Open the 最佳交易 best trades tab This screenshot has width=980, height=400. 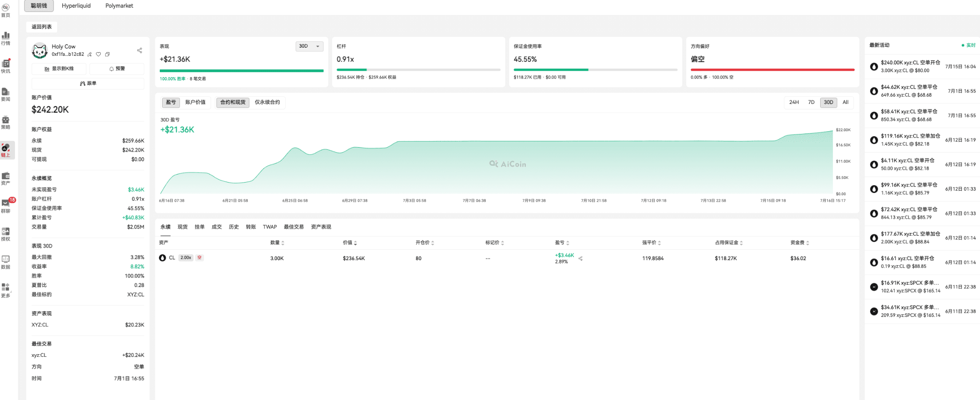point(293,227)
